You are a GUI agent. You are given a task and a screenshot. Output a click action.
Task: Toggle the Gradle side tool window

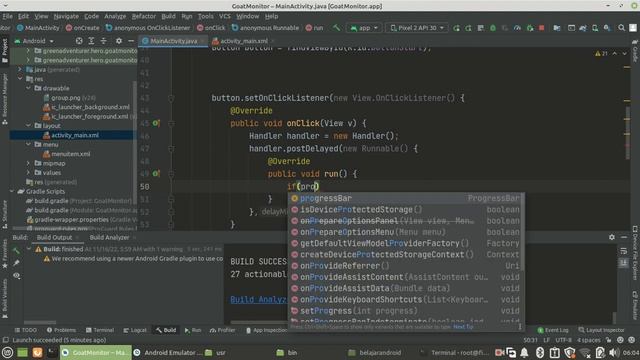(x=635, y=51)
